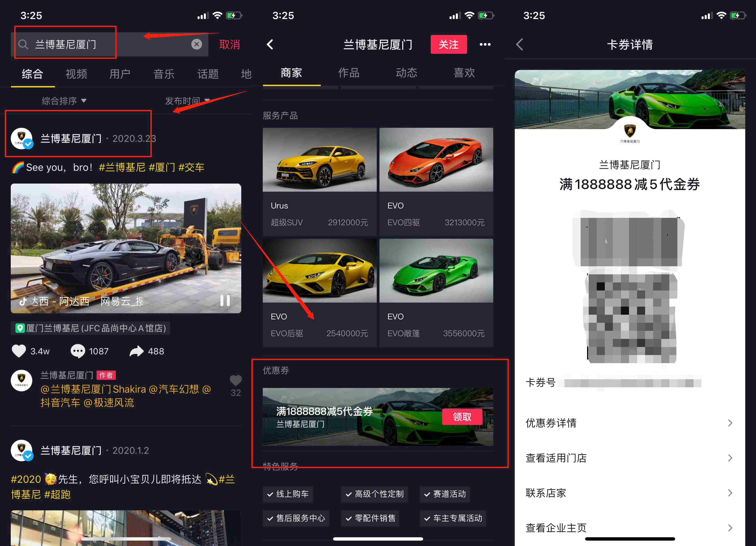Tap the @汽车幻想 mention in comment
The width and height of the screenshot is (756, 546).
coord(174,389)
